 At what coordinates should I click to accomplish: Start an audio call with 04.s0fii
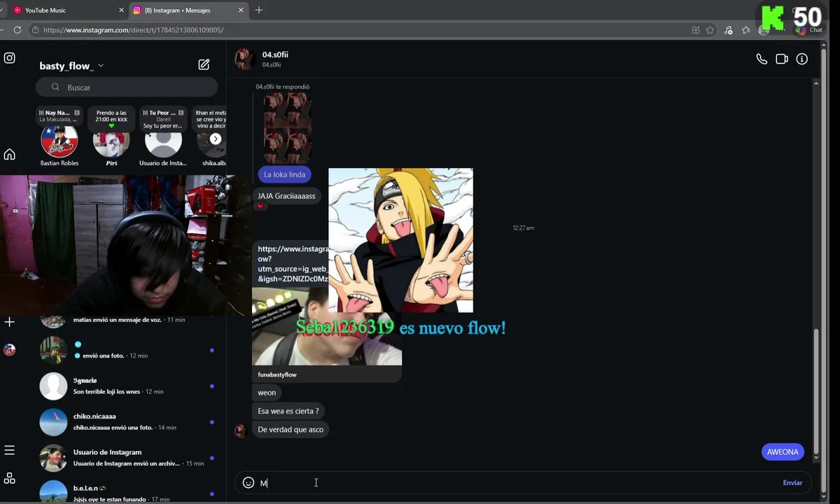tap(762, 59)
